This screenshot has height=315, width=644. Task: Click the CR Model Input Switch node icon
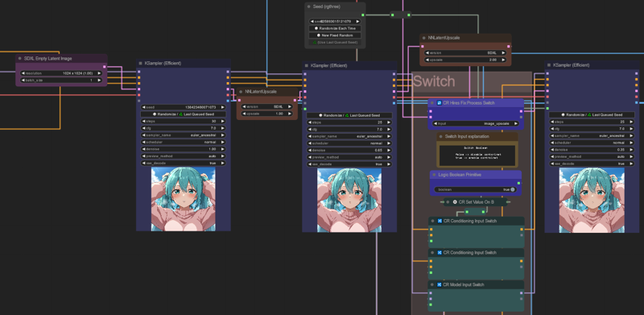point(439,284)
